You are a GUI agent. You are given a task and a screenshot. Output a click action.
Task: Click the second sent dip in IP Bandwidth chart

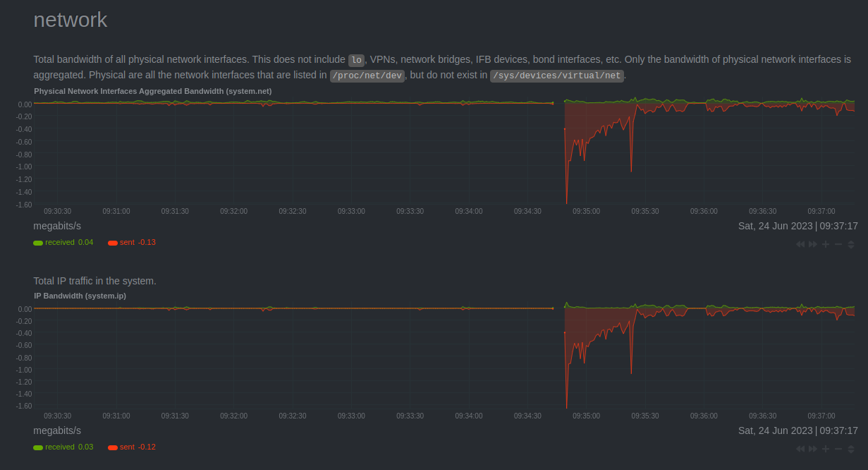tap(631, 363)
